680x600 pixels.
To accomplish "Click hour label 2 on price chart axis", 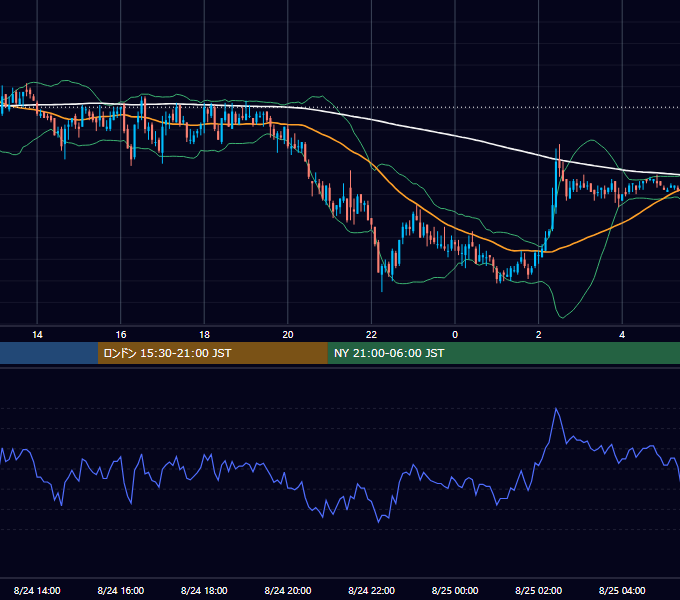I will [539, 335].
